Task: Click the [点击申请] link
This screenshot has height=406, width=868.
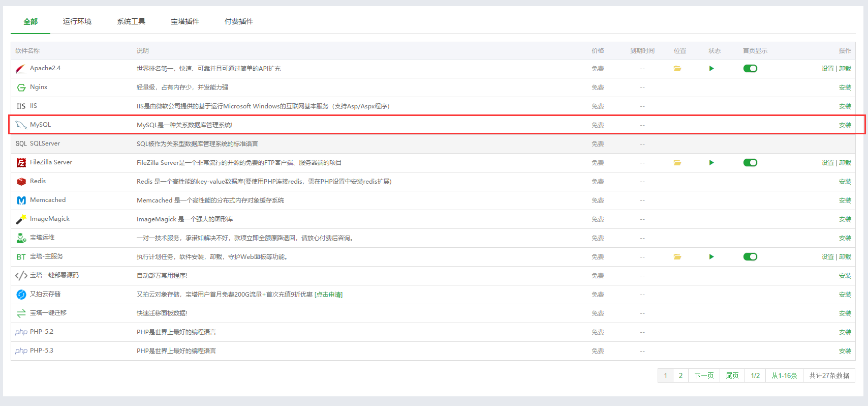Action: (328, 295)
